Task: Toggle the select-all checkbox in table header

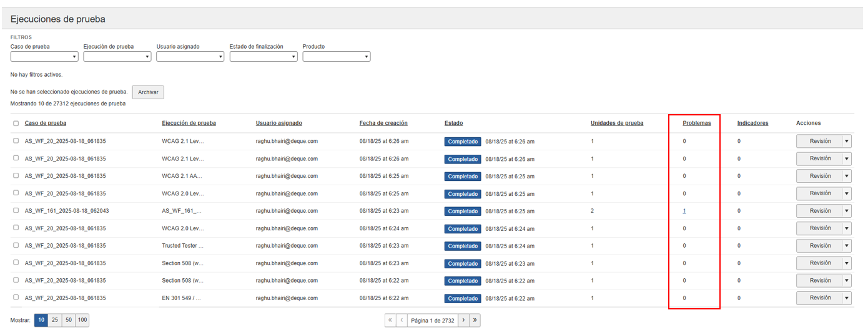Action: point(16,124)
